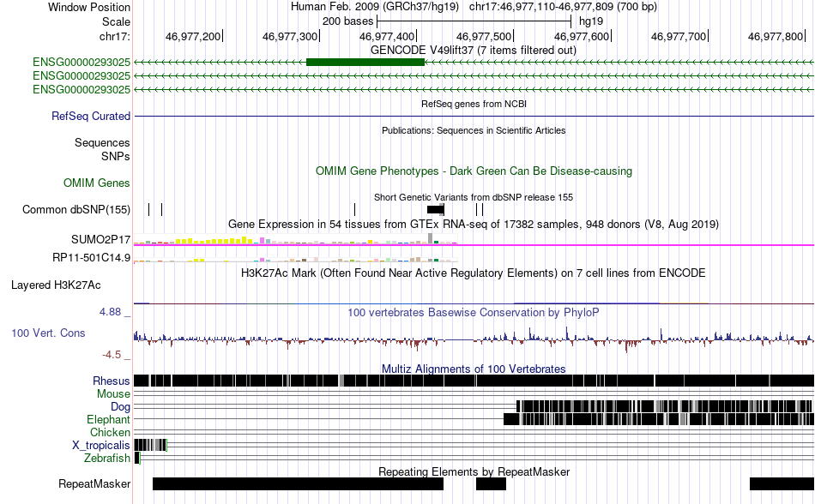815x504 pixels.
Task: Click the OMIM Genes track label
Action: 96,183
